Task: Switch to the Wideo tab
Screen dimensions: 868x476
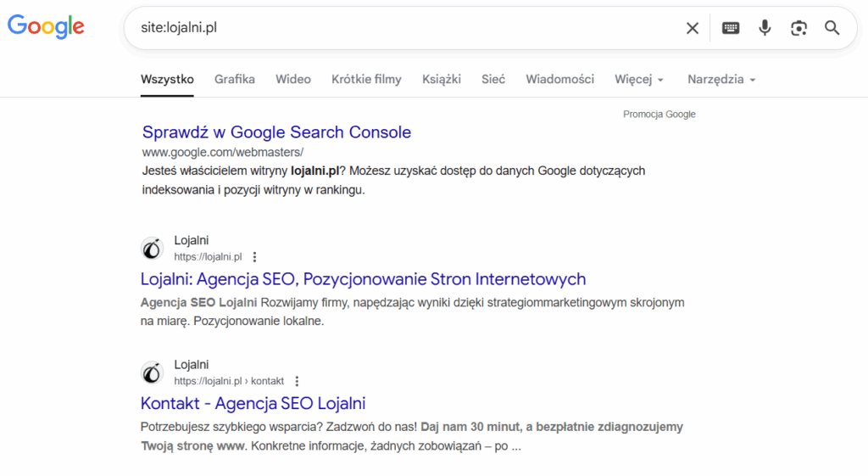Action: [293, 79]
